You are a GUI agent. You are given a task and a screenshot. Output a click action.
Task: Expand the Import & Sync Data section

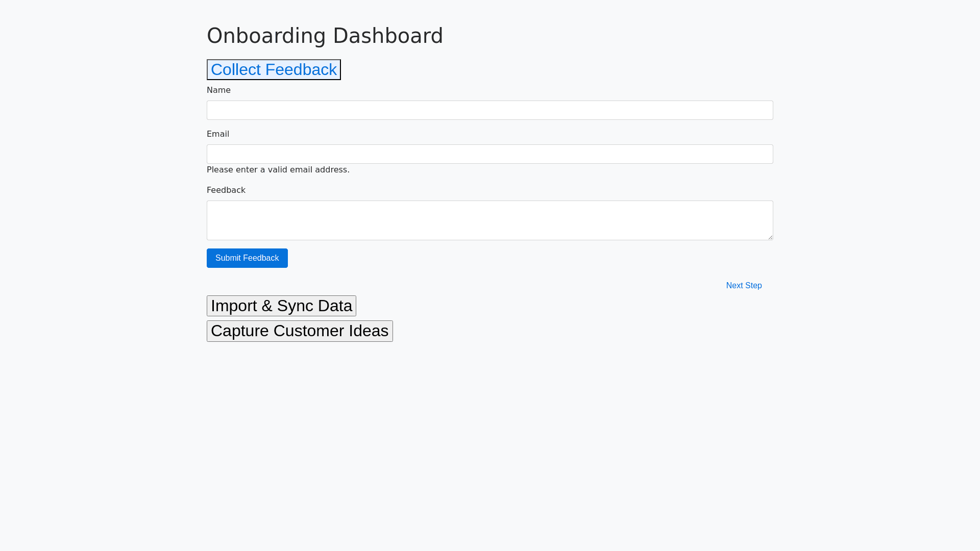281,306
